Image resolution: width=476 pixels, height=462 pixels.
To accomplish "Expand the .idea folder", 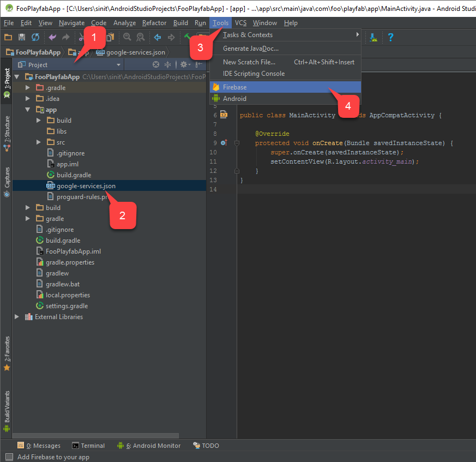I will (x=28, y=98).
